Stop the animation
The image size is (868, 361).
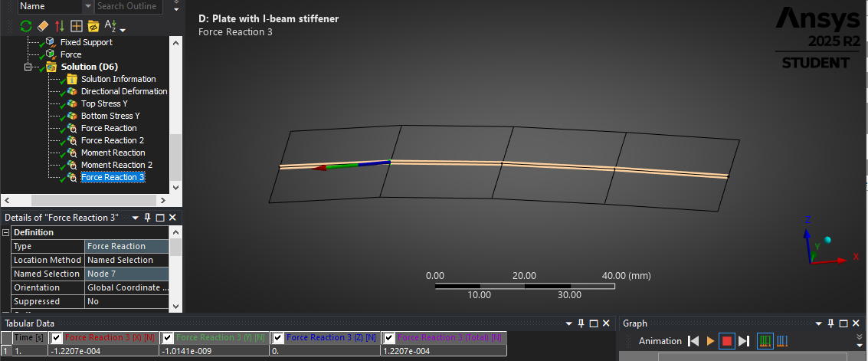pyautogui.click(x=727, y=341)
